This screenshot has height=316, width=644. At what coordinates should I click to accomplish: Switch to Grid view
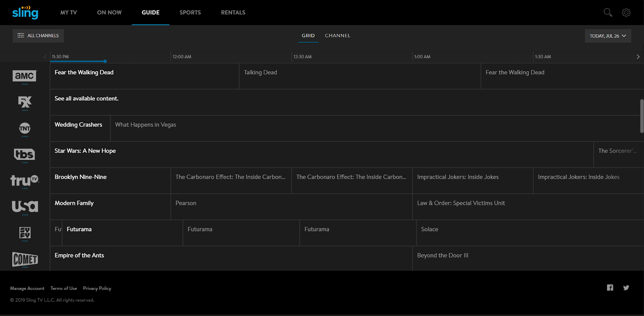point(308,35)
